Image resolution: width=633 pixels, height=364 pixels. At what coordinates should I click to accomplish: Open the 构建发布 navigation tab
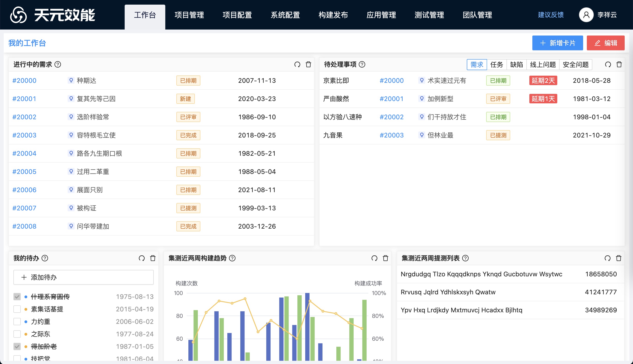(x=333, y=15)
